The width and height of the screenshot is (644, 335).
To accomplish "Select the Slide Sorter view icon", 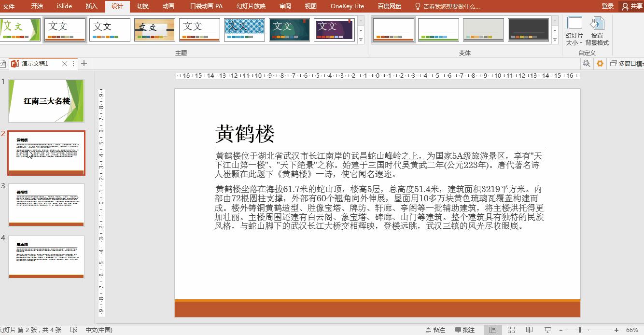I will [x=511, y=329].
